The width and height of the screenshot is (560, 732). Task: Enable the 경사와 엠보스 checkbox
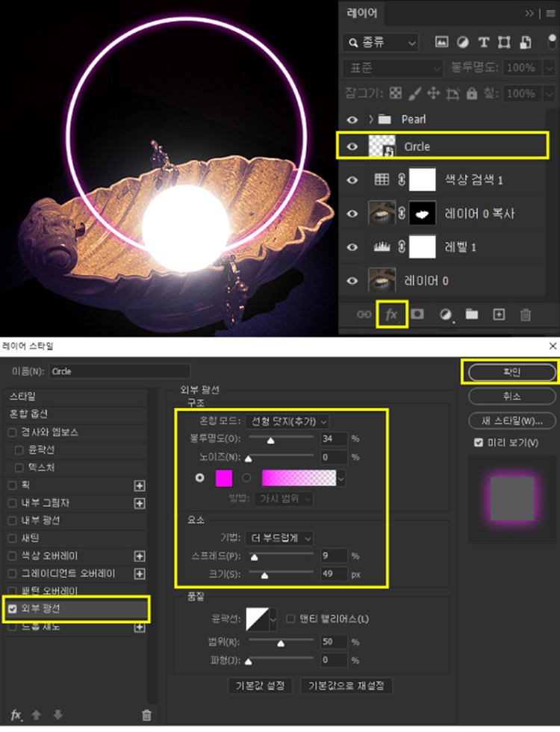point(13,432)
